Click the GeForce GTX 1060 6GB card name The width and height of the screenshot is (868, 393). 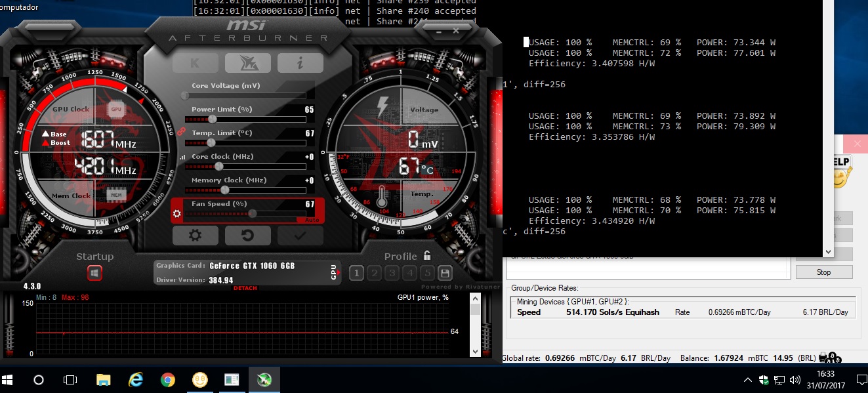click(252, 266)
